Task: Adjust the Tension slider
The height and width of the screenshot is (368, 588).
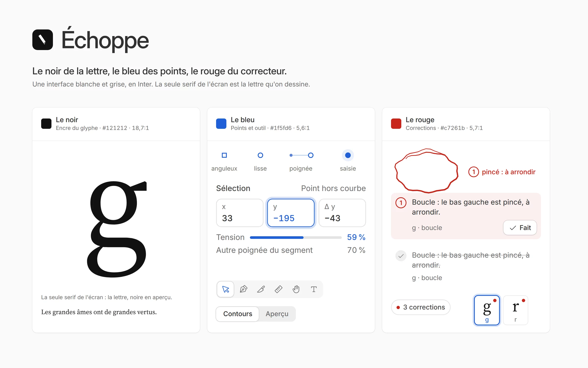Action: (296, 237)
